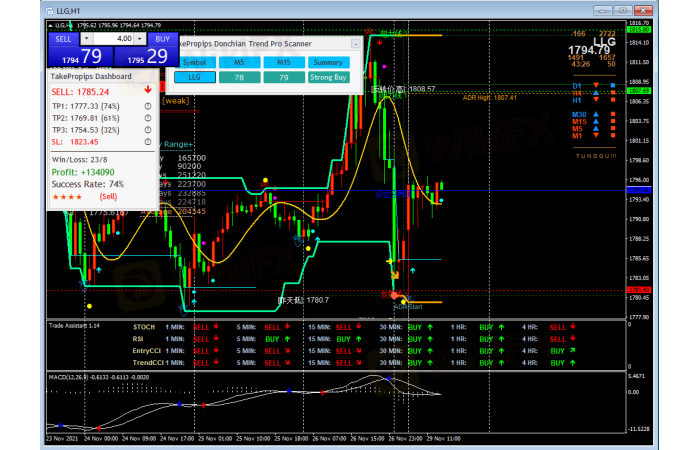Click the Summary header in scanner
The height and width of the screenshot is (450, 700).
[327, 62]
